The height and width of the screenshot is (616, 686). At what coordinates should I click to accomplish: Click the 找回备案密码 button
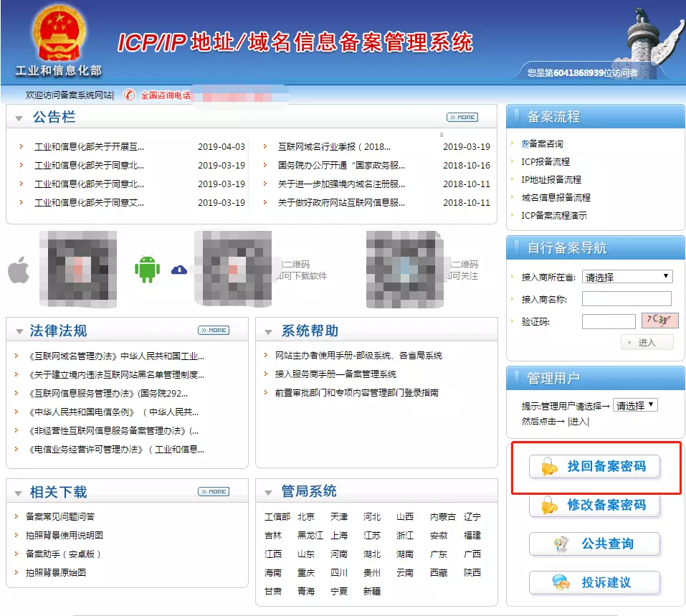click(594, 467)
